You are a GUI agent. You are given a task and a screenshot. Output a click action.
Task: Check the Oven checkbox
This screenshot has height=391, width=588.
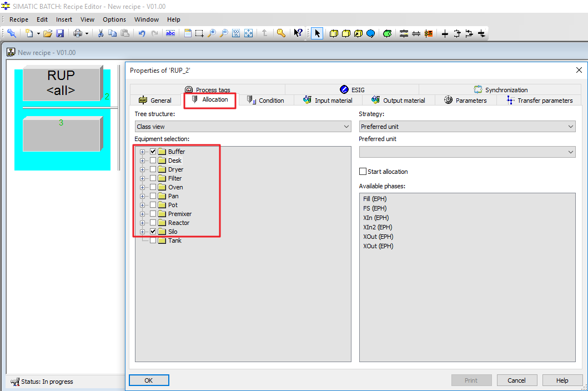[153, 187]
